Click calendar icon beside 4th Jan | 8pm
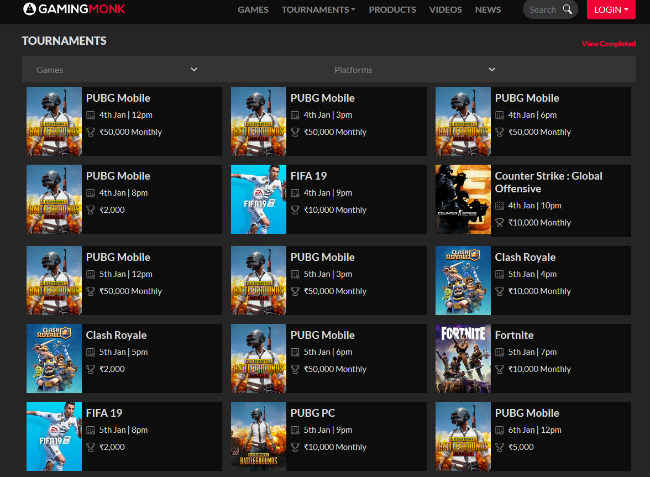Viewport: 650px width, 477px height. (90, 193)
